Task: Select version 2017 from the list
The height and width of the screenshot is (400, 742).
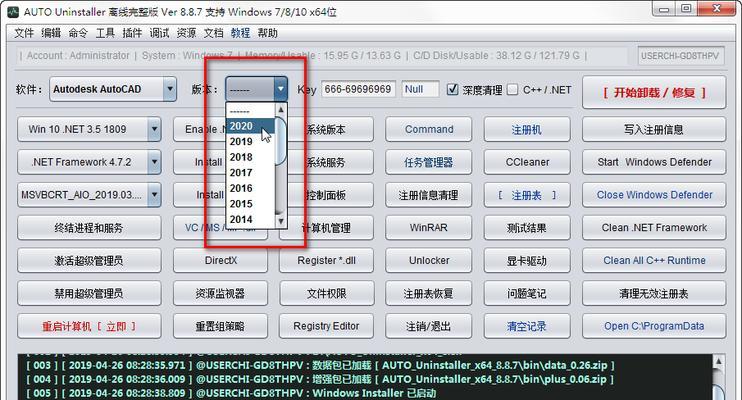Action: (x=250, y=173)
